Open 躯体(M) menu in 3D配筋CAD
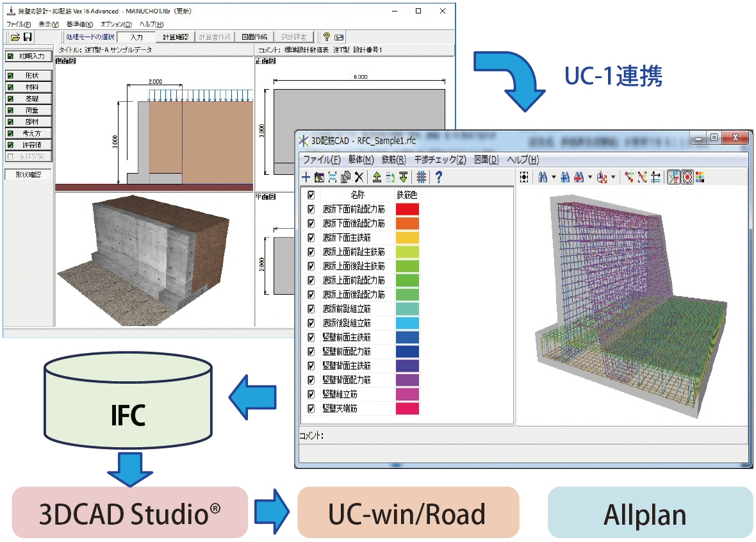Viewport: 756px width, 542px height. [x=361, y=160]
